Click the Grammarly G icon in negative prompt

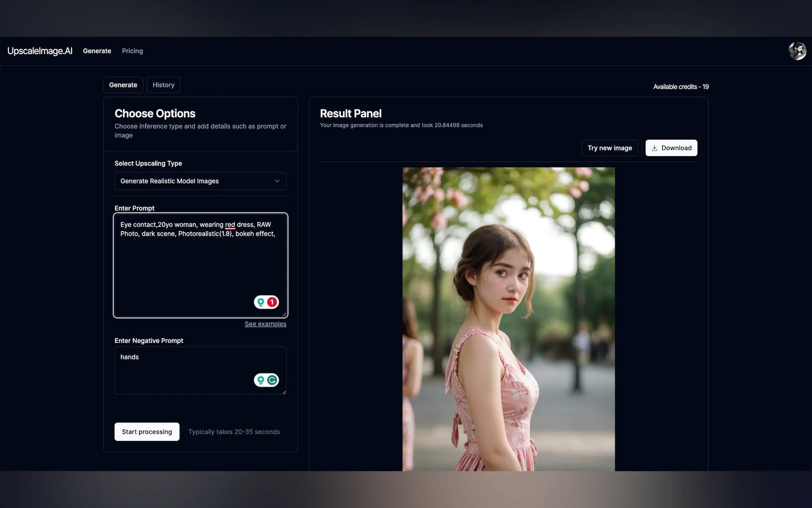coord(272,380)
